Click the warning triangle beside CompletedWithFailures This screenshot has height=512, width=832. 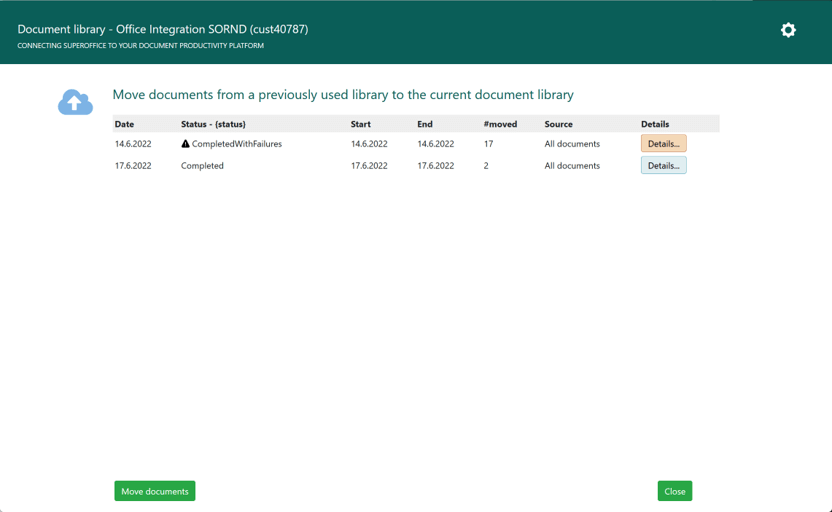(185, 144)
